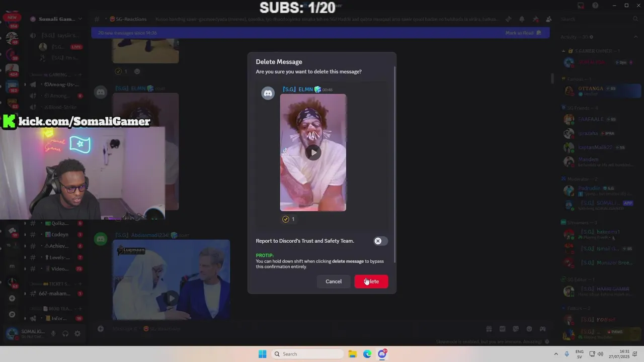The image size is (644, 362).
Task: Cancel the Delete Message dialog
Action: tap(333, 282)
